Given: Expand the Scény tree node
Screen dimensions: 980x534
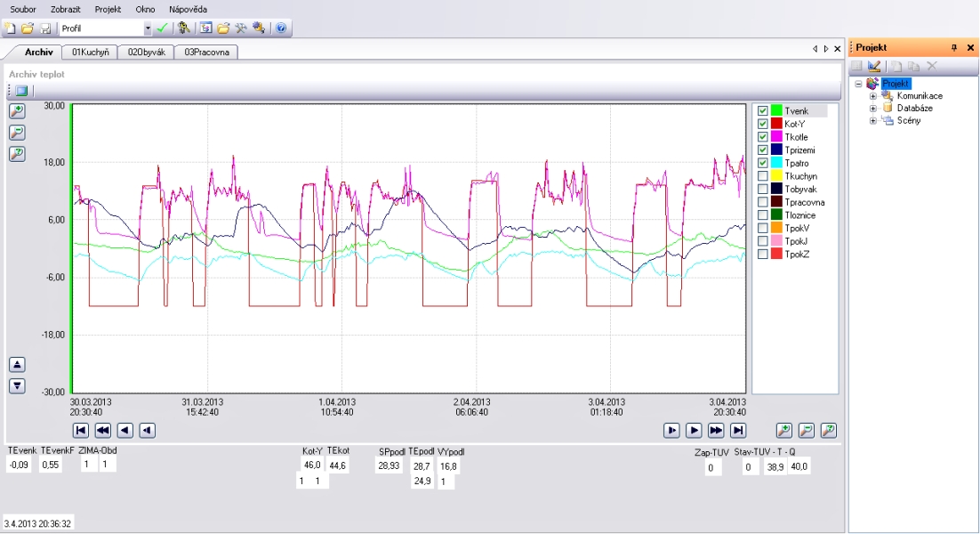Looking at the screenshot, I should coord(873,121).
